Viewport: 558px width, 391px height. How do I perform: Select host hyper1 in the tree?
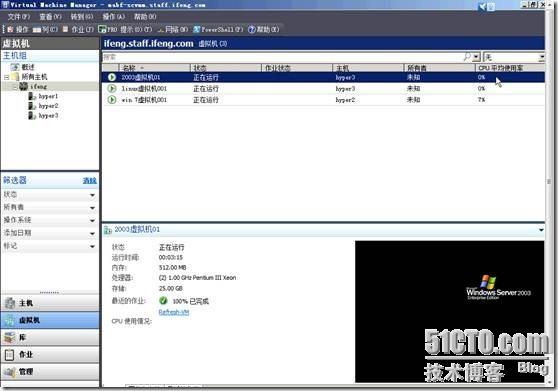click(x=48, y=96)
